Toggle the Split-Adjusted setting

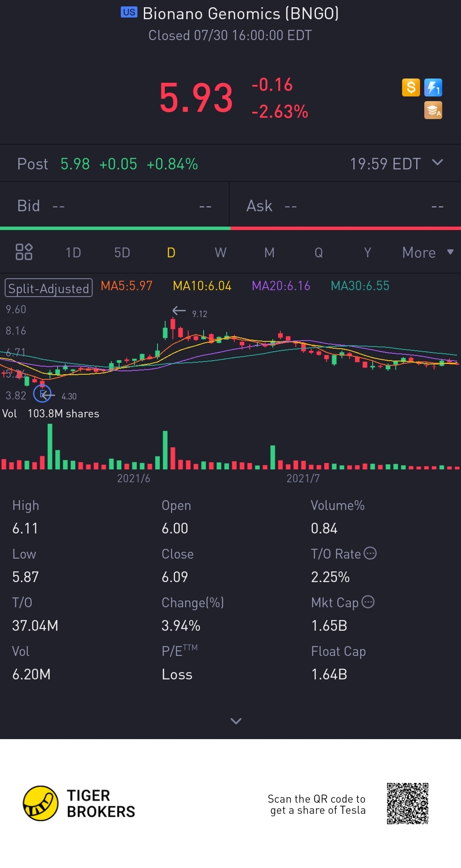point(49,288)
